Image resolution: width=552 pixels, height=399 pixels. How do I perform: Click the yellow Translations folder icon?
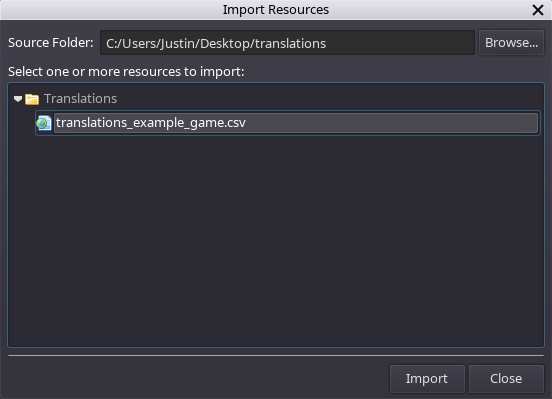(32, 99)
